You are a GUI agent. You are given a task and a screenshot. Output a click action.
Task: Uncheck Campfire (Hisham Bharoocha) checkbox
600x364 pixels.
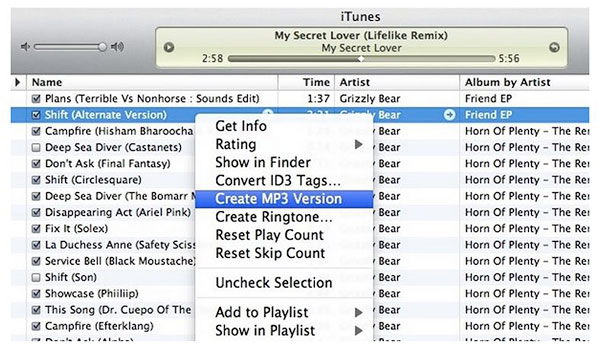(x=36, y=131)
